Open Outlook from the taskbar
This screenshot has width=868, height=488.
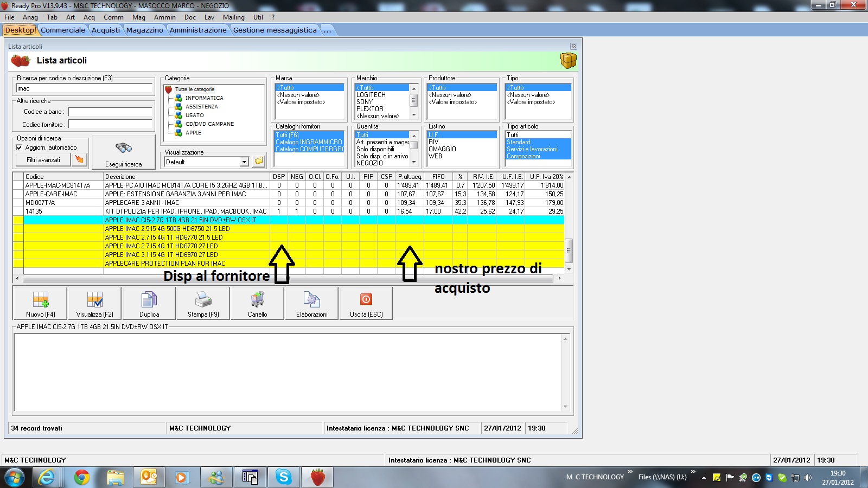click(149, 477)
